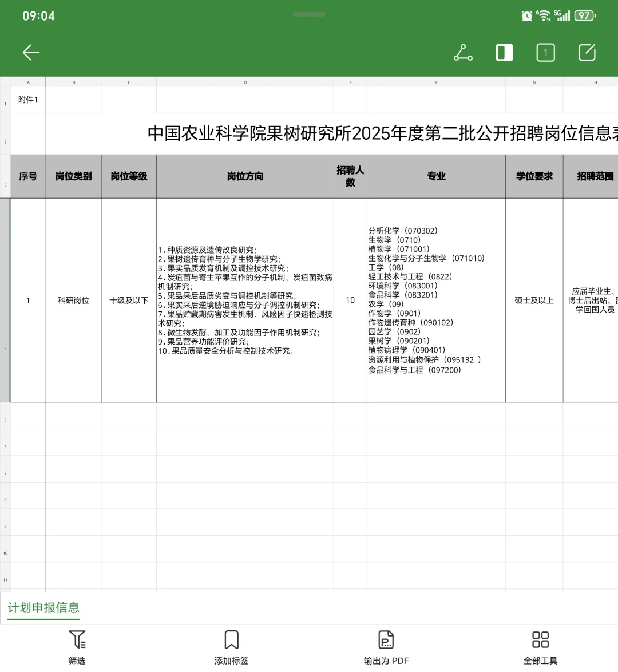
Task: Select the cell containing 硕士及以上
Action: click(x=534, y=300)
